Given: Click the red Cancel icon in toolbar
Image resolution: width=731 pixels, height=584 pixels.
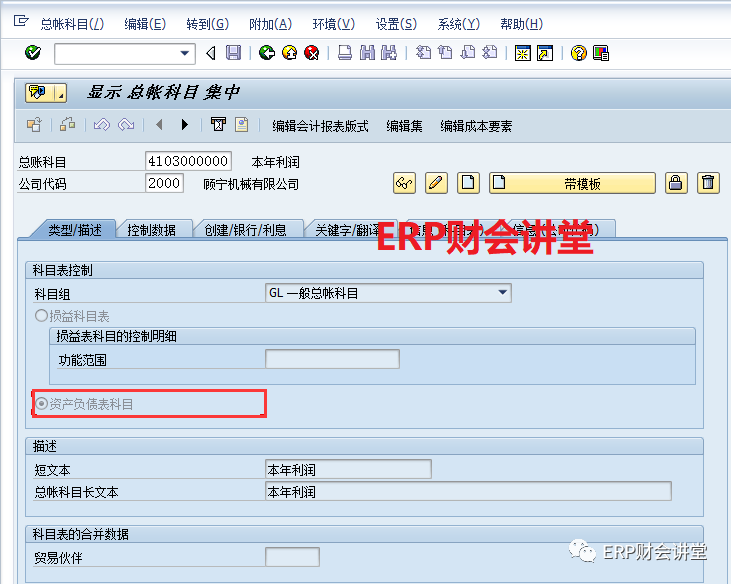Looking at the screenshot, I should [312, 53].
